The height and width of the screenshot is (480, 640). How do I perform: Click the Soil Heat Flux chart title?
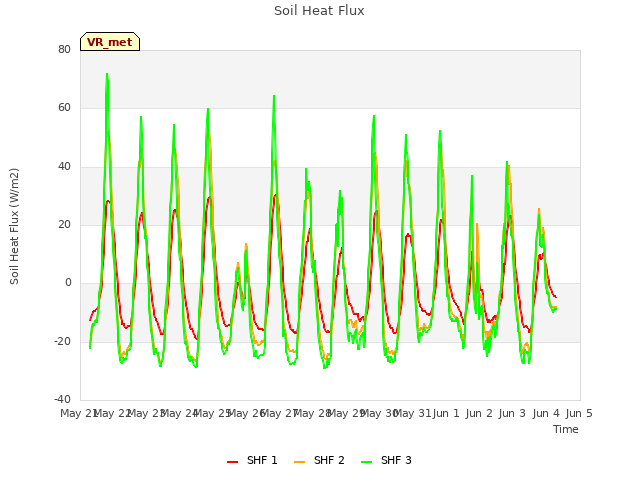point(319,11)
